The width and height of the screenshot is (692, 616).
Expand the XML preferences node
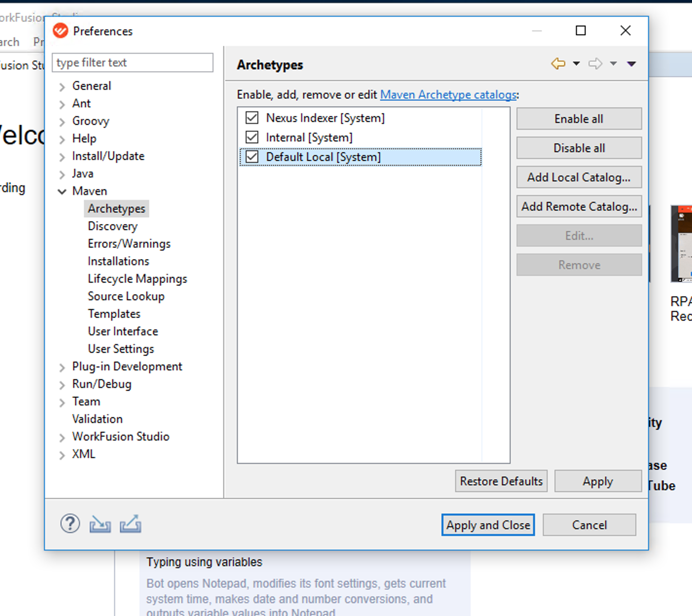coord(62,455)
